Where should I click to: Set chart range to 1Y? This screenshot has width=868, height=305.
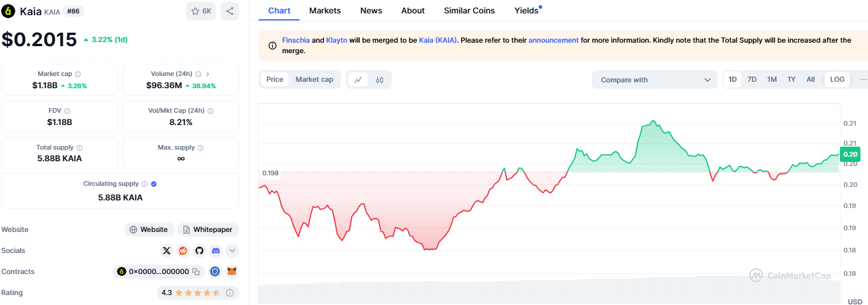[791, 79]
